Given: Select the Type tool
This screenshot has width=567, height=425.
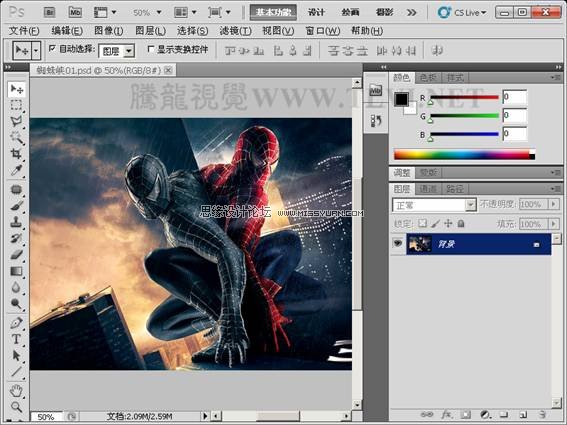Looking at the screenshot, I should (16, 339).
